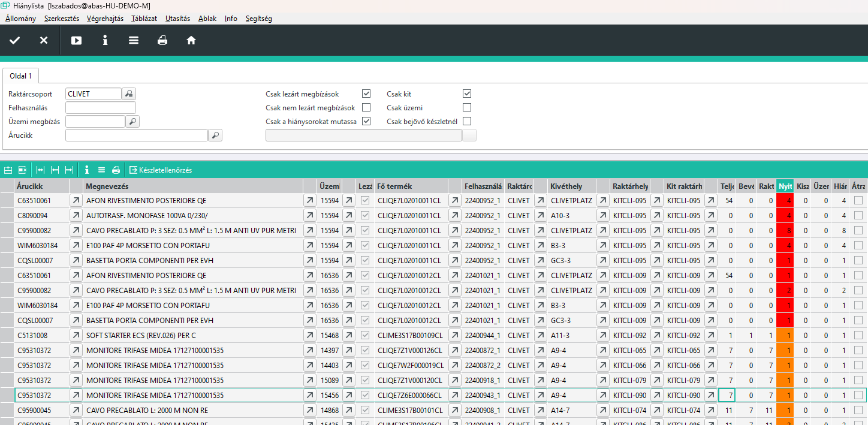Click the first column-width fit icon in table toolbar
The image size is (868, 425).
pos(41,170)
